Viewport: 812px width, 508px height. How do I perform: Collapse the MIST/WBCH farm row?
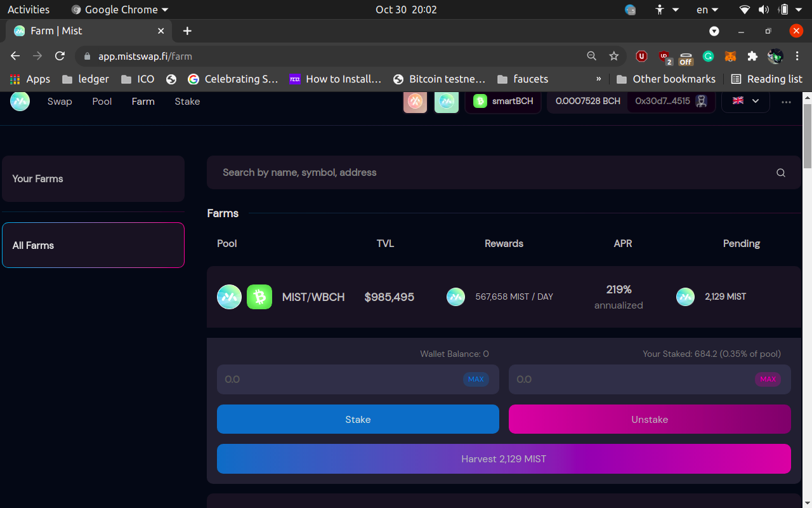click(x=504, y=297)
